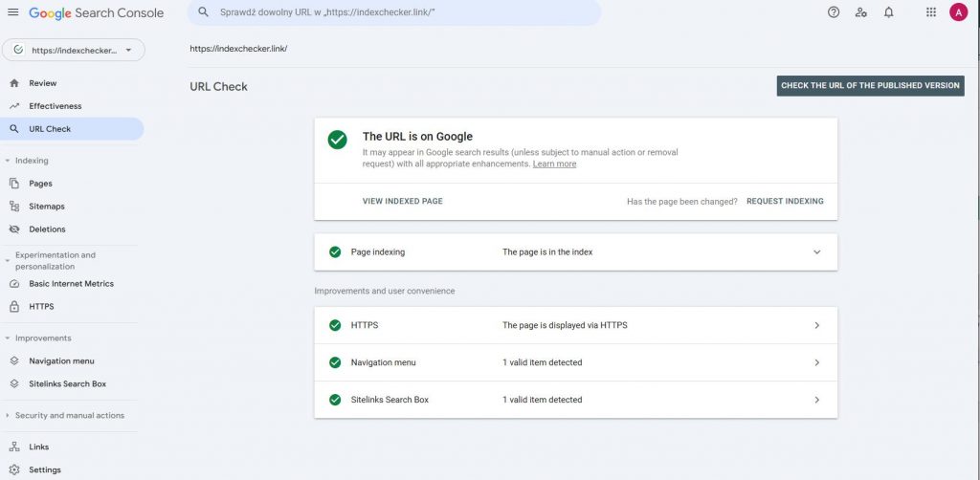Open Settings from the sidebar
This screenshot has height=480, width=980.
(x=44, y=469)
